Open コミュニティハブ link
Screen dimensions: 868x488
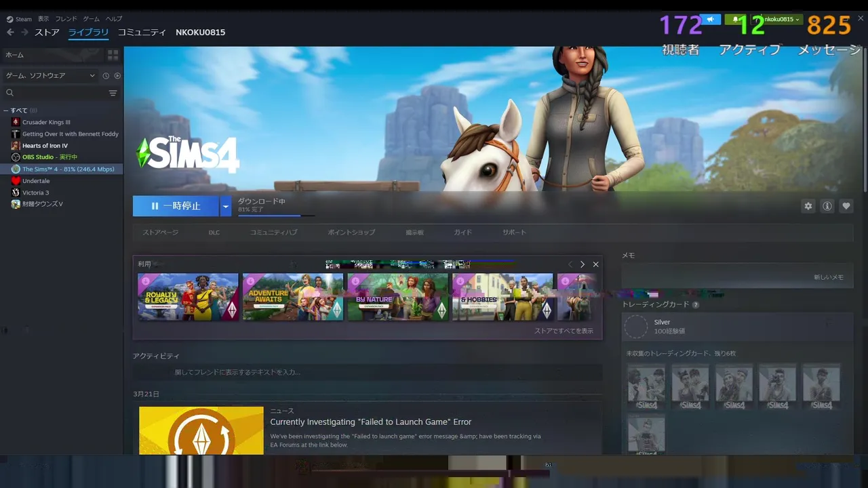273,232
